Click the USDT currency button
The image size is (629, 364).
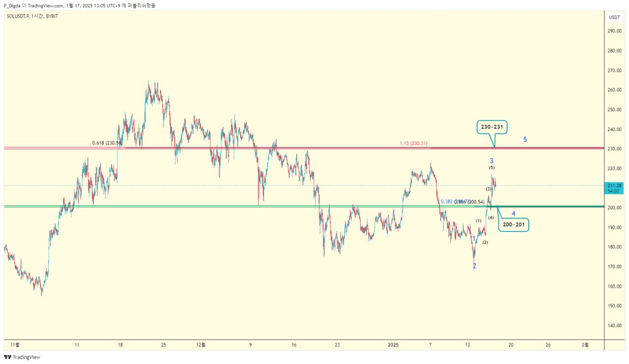click(615, 17)
